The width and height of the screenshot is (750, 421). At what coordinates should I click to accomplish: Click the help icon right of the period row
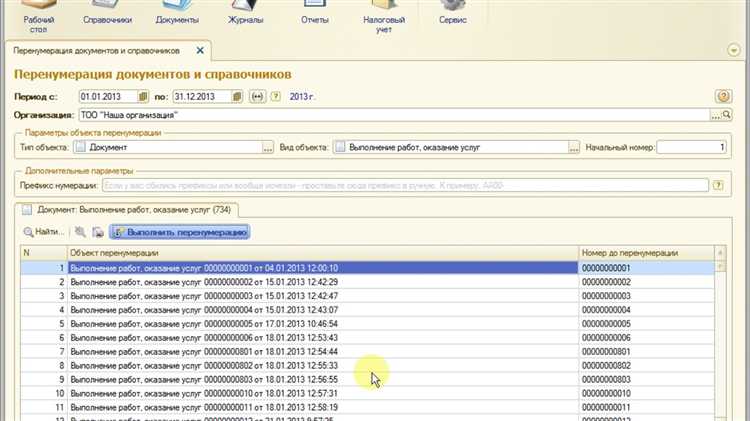[x=723, y=96]
